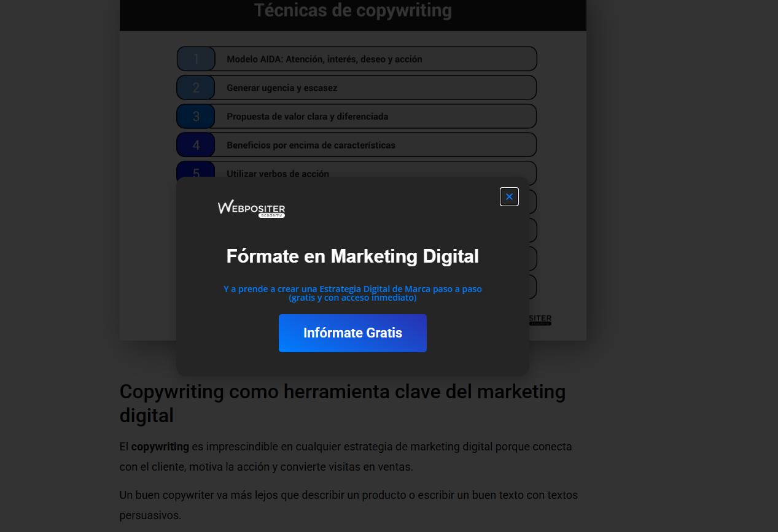Image resolution: width=778 pixels, height=532 pixels.
Task: Click 'Generar ugencia y escasez' row
Action: tap(282, 88)
